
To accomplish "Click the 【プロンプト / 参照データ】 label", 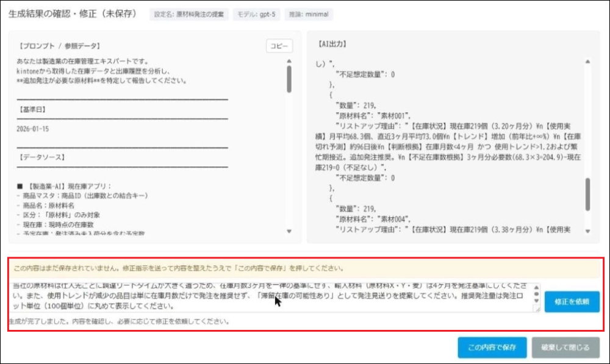I will (x=60, y=46).
